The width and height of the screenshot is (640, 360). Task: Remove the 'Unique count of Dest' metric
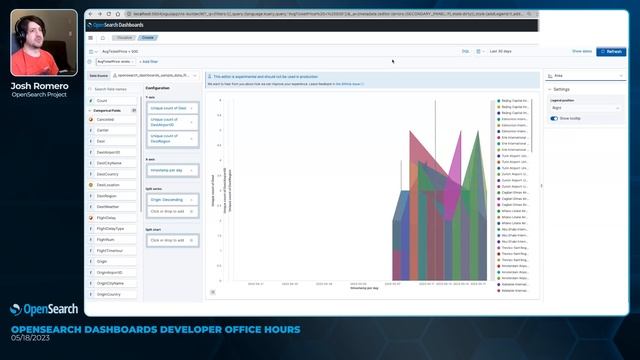[192, 108]
